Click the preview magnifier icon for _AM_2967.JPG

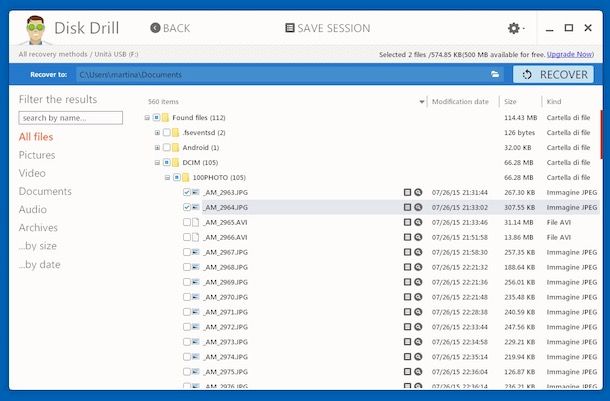pyautogui.click(x=418, y=252)
